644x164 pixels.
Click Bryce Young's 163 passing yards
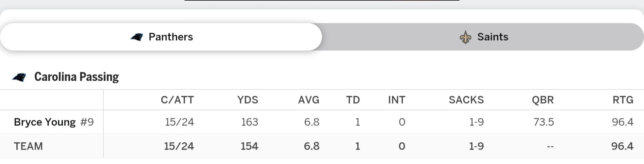click(x=249, y=122)
